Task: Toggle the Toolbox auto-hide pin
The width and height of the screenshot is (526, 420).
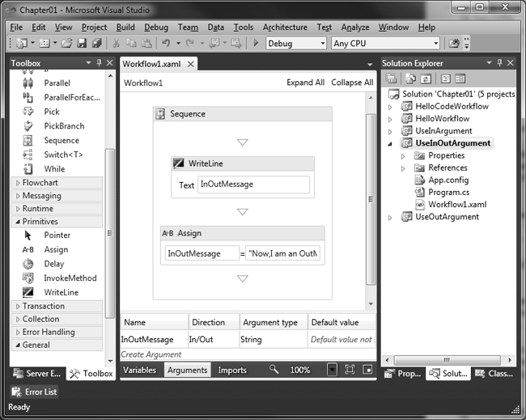Action: click(x=99, y=63)
